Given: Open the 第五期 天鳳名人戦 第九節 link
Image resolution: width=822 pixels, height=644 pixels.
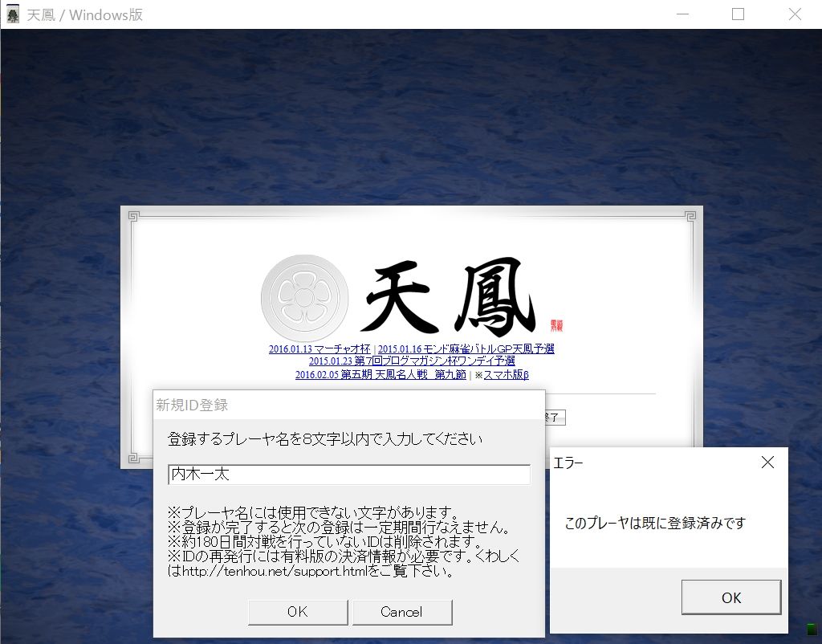Looking at the screenshot, I should [x=380, y=374].
